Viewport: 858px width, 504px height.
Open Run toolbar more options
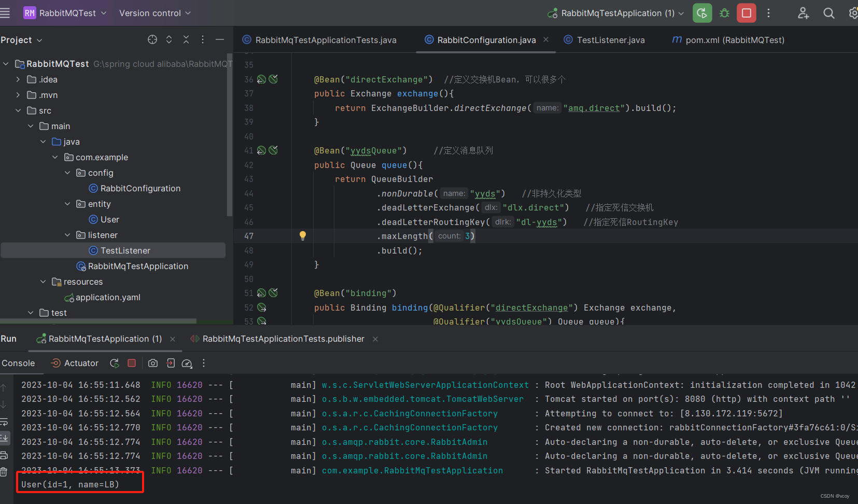204,363
